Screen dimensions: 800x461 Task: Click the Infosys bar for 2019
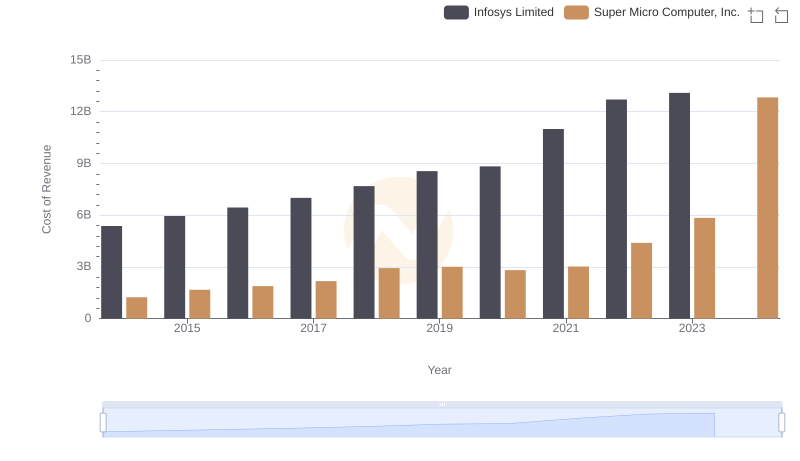click(x=427, y=245)
